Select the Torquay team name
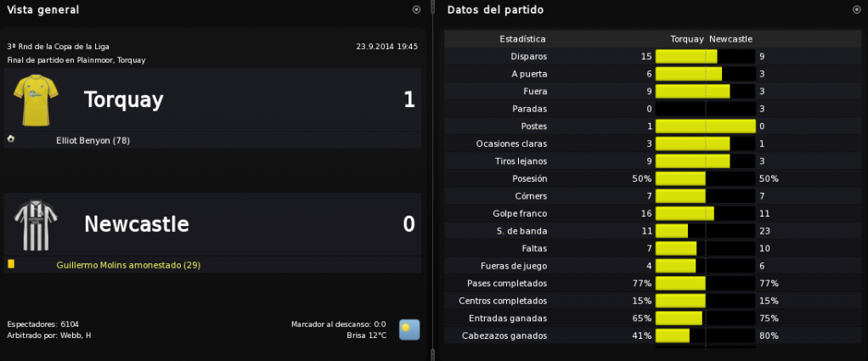868x361 pixels. 123,100
